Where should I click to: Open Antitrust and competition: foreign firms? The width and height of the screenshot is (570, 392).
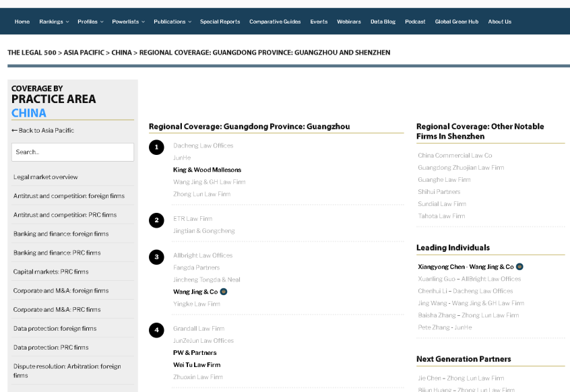69,196
